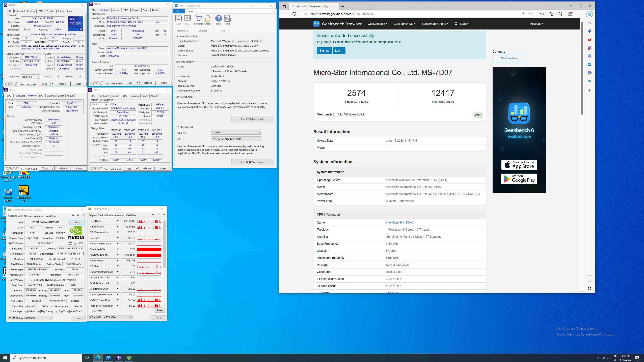Click the GPU-Z refresh icon in Graphics Card window

click(x=78, y=215)
